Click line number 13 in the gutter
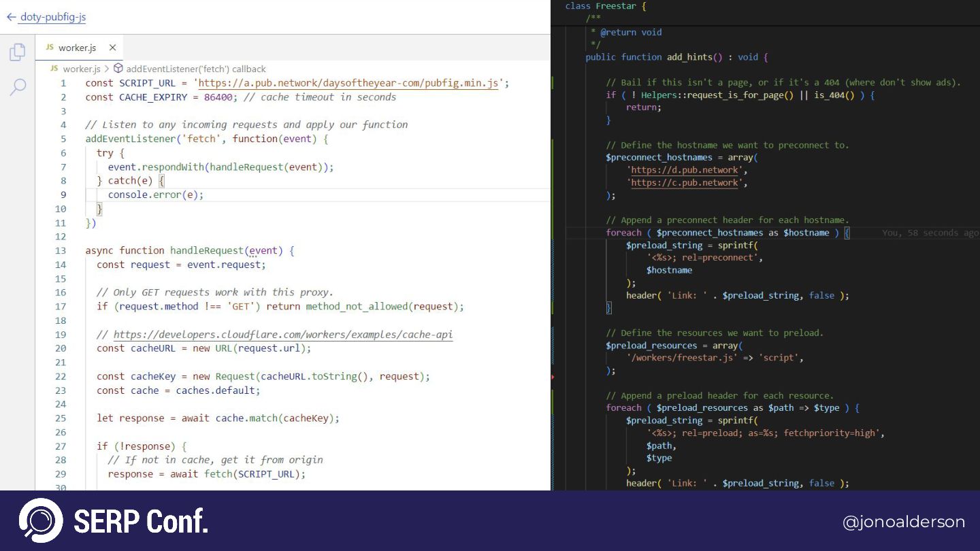The width and height of the screenshot is (980, 551). click(61, 250)
